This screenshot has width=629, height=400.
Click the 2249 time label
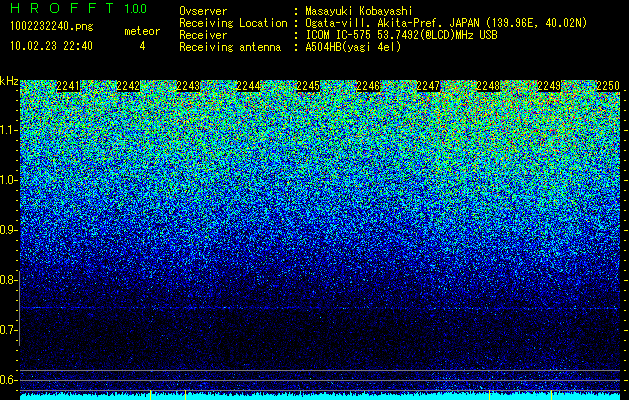tap(549, 86)
